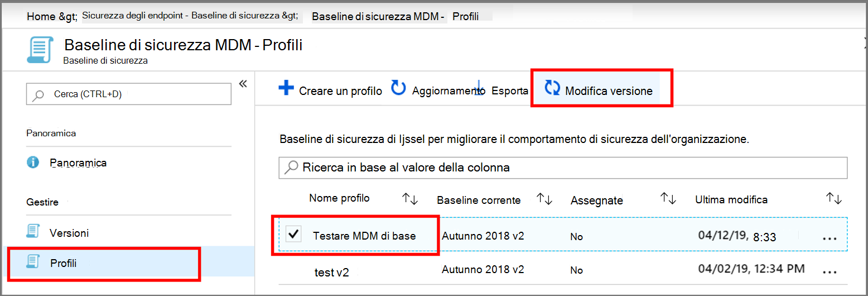Click Autunno 2018 v2 in Testare MDM row
868x296 pixels.
click(483, 236)
